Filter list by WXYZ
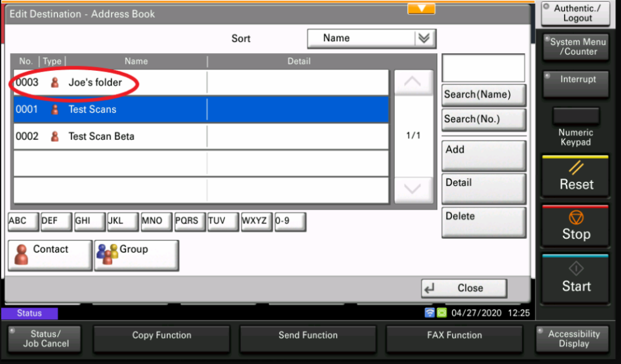621x364 pixels. coord(257,221)
